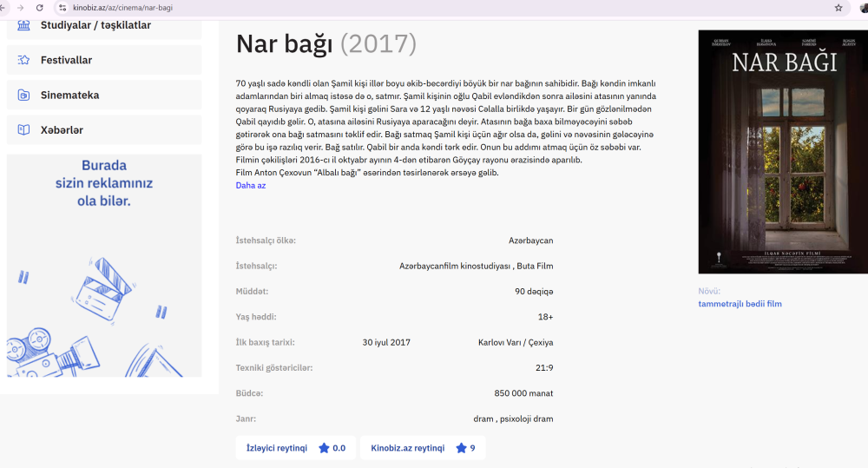This screenshot has height=468, width=868.
Task: Collapse the description with Daha az
Action: (251, 185)
